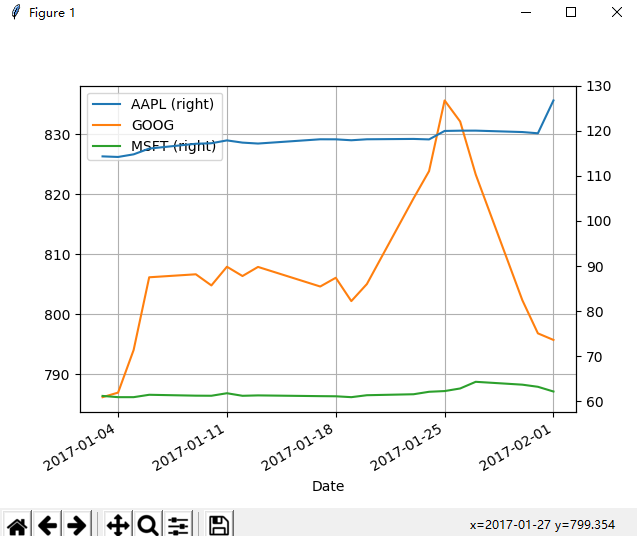Click the feather icon in the title bar

[x=16, y=12]
